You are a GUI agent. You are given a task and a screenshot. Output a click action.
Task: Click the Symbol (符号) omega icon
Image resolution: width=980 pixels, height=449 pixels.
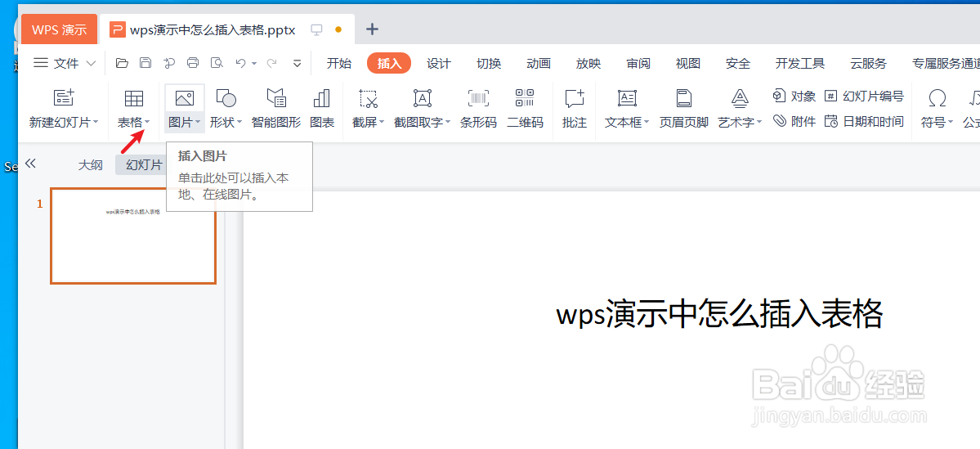tap(937, 98)
